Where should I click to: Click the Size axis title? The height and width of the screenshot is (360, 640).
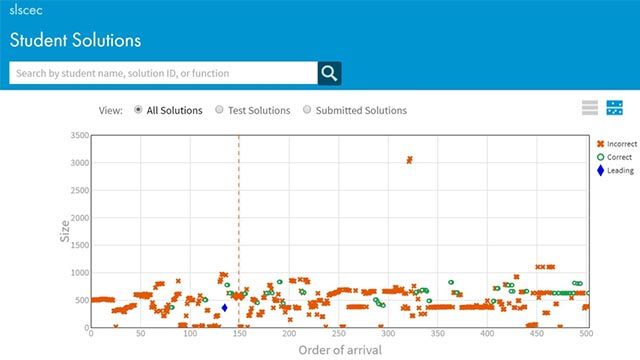tap(64, 231)
